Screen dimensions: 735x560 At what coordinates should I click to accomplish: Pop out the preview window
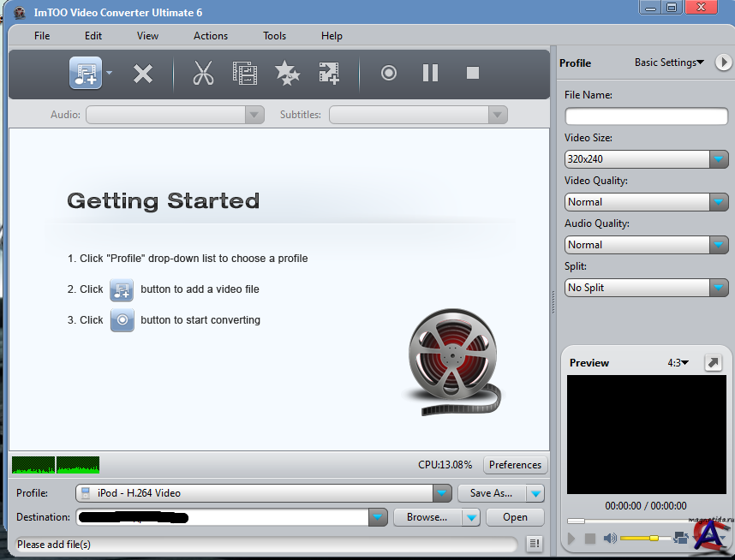[714, 363]
